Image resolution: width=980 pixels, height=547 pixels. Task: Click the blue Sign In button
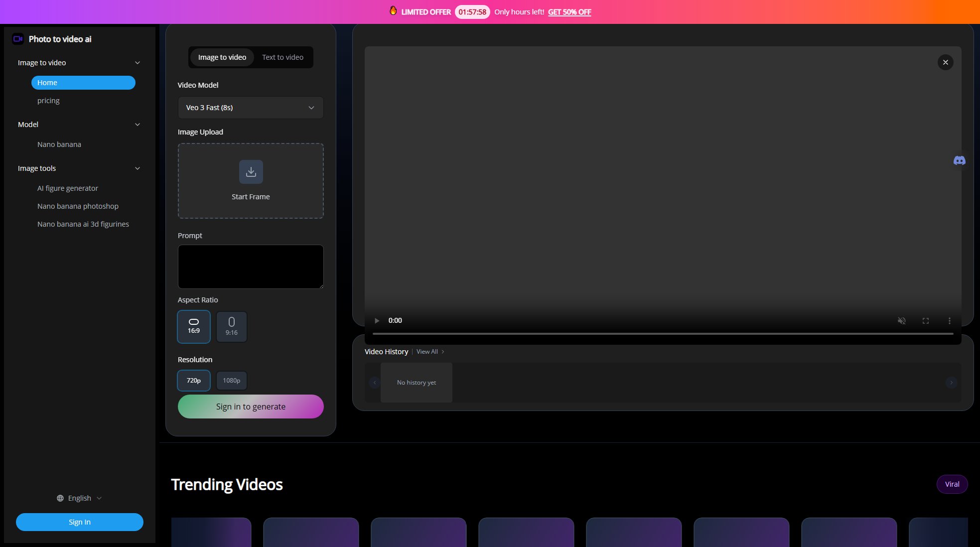click(80, 522)
